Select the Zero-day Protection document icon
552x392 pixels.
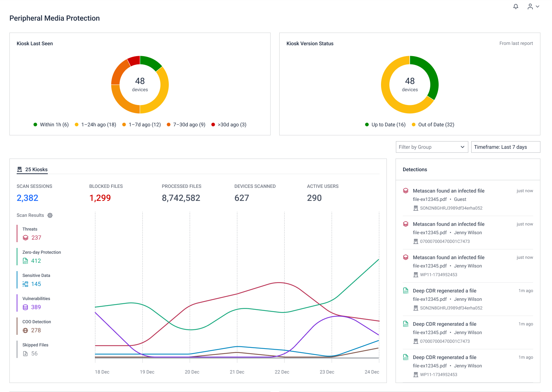25,261
